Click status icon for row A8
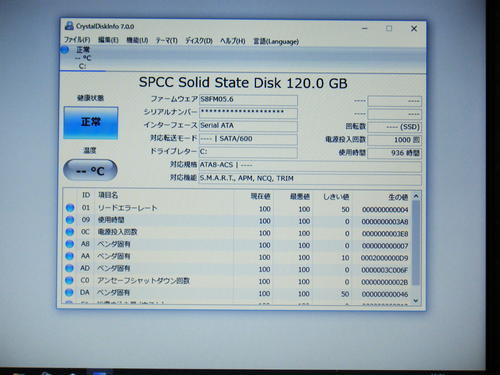The height and width of the screenshot is (375, 500). click(x=70, y=244)
